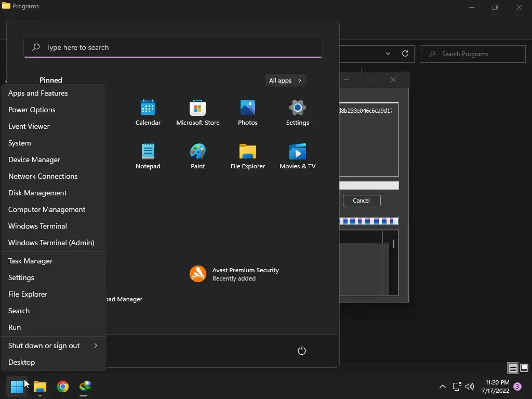This screenshot has height=399, width=532.
Task: Refresh the Programs folder view
Action: pos(405,54)
